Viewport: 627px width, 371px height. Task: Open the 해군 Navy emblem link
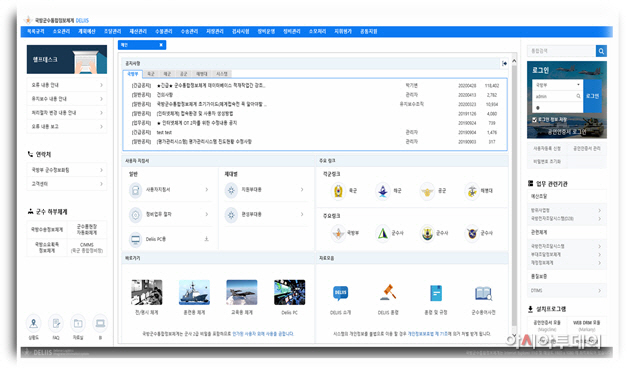[383, 191]
